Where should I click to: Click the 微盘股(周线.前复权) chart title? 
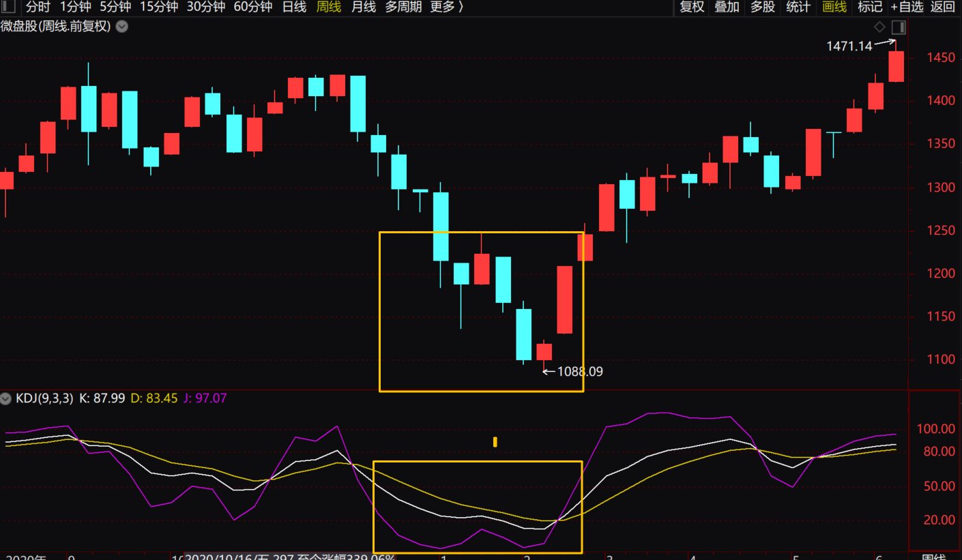coord(55,27)
